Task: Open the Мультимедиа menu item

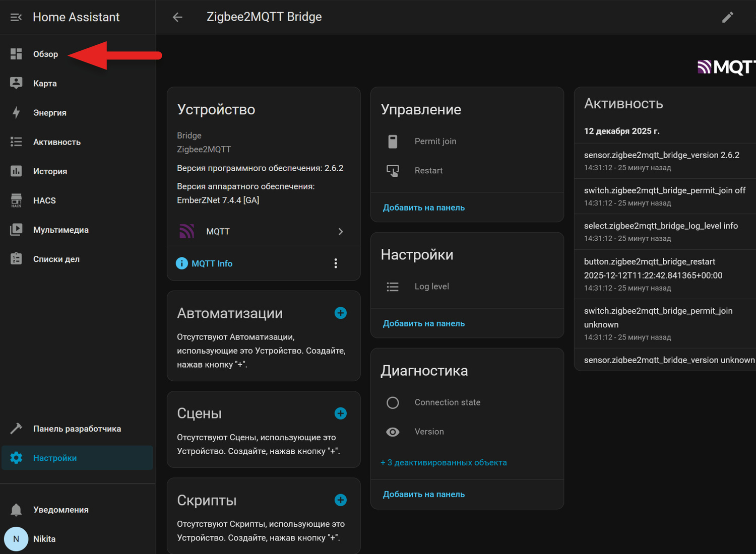Action: point(78,229)
